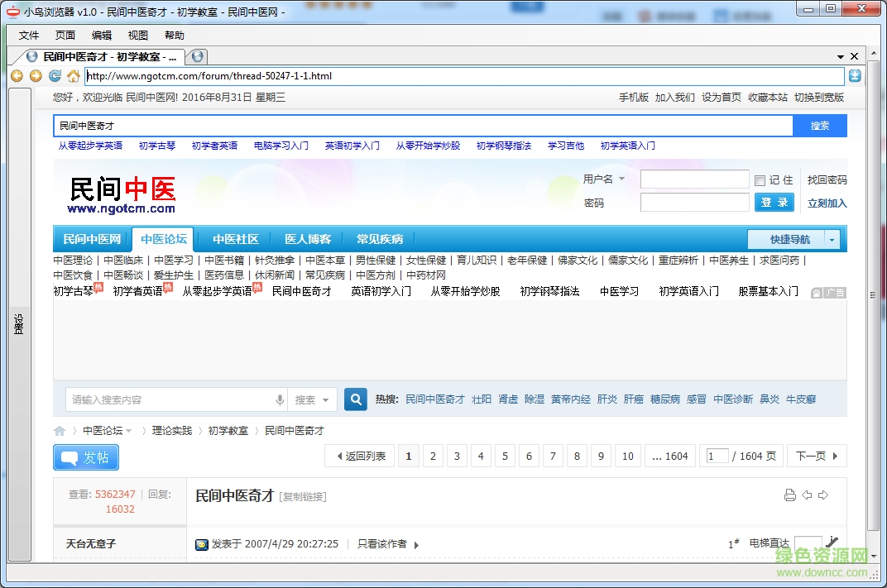Enable the 记住 remember me checkbox
This screenshot has width=887, height=588.
tap(759, 179)
